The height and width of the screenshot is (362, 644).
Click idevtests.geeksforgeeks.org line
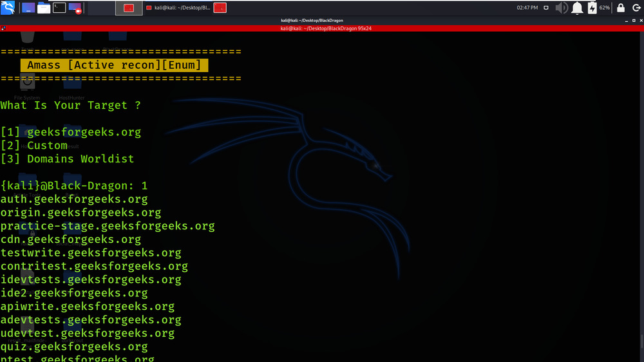91,280
